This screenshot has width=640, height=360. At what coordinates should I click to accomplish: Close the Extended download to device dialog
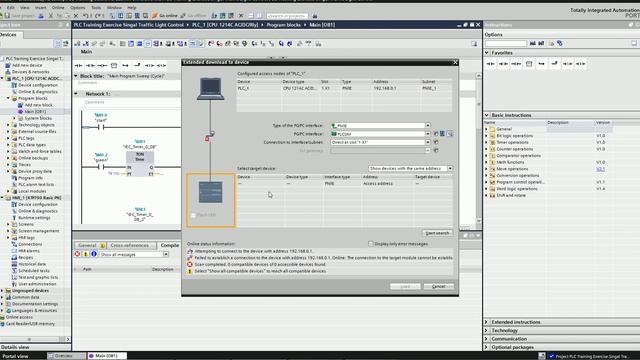(x=455, y=62)
